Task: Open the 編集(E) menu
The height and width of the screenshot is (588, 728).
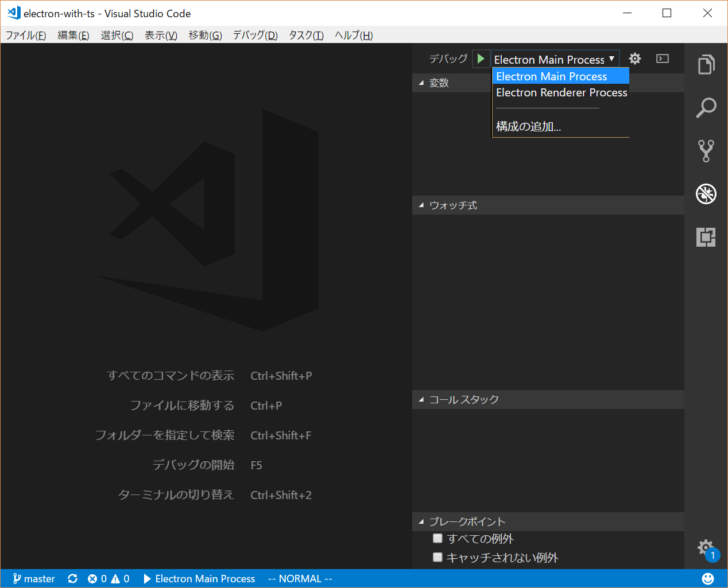Action: [x=73, y=35]
